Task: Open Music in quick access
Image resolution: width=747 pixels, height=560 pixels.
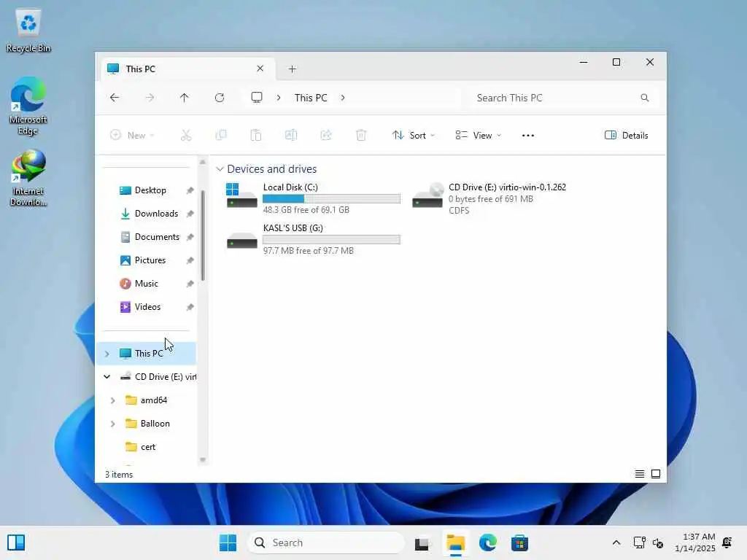Action: 146,284
